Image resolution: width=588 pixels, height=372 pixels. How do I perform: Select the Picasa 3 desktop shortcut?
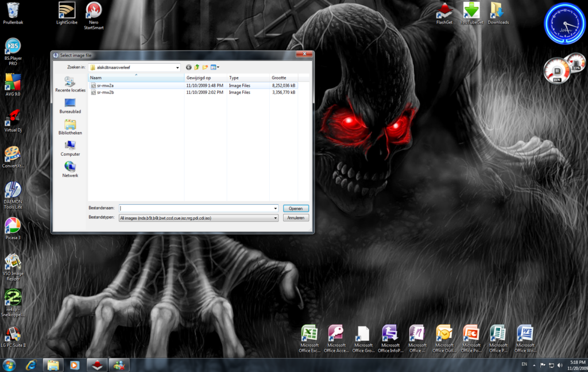[x=13, y=229]
